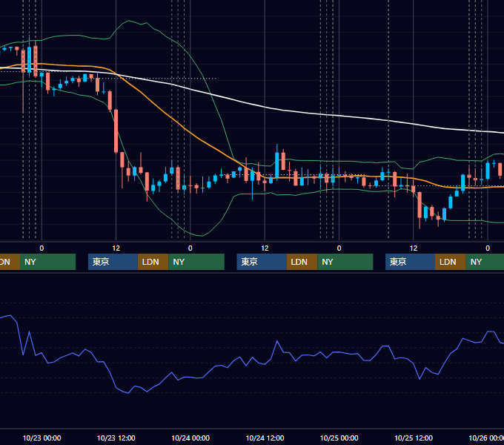Select the 10/24 東京 session block
This screenshot has width=504, height=445.
pos(262,262)
